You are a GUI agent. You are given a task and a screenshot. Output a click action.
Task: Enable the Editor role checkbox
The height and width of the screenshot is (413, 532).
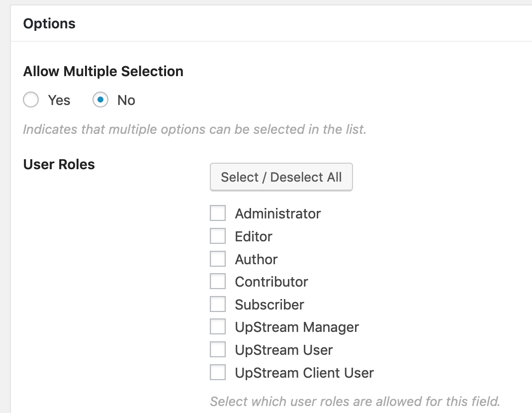(x=218, y=236)
